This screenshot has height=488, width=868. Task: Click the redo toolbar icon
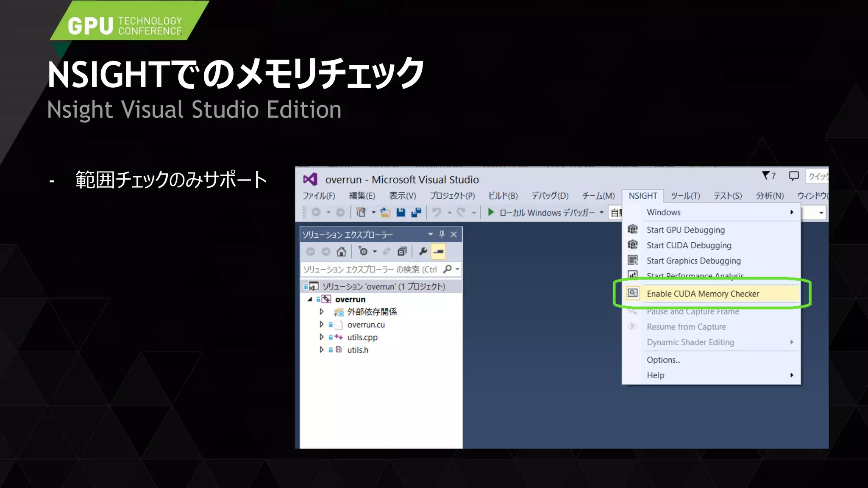[461, 212]
